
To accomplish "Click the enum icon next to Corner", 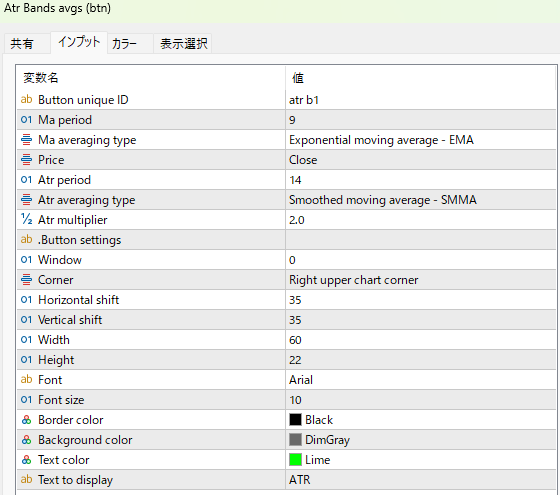I will [26, 280].
